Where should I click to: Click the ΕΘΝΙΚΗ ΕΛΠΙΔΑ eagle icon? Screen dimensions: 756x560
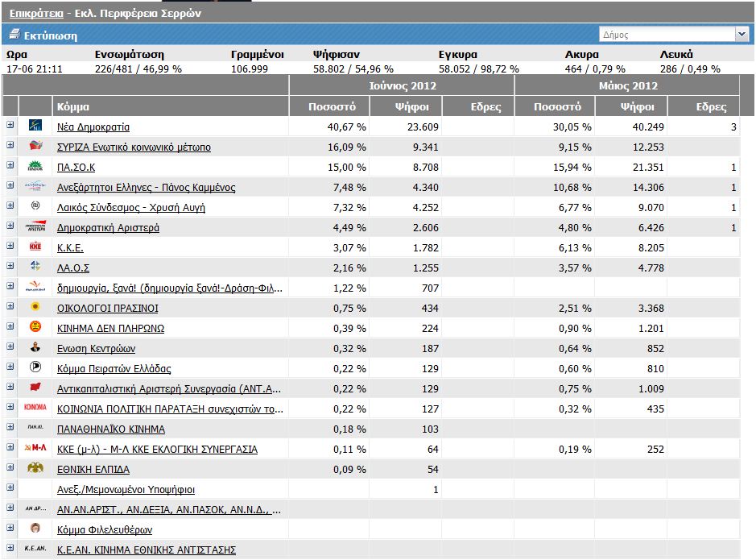click(x=35, y=469)
